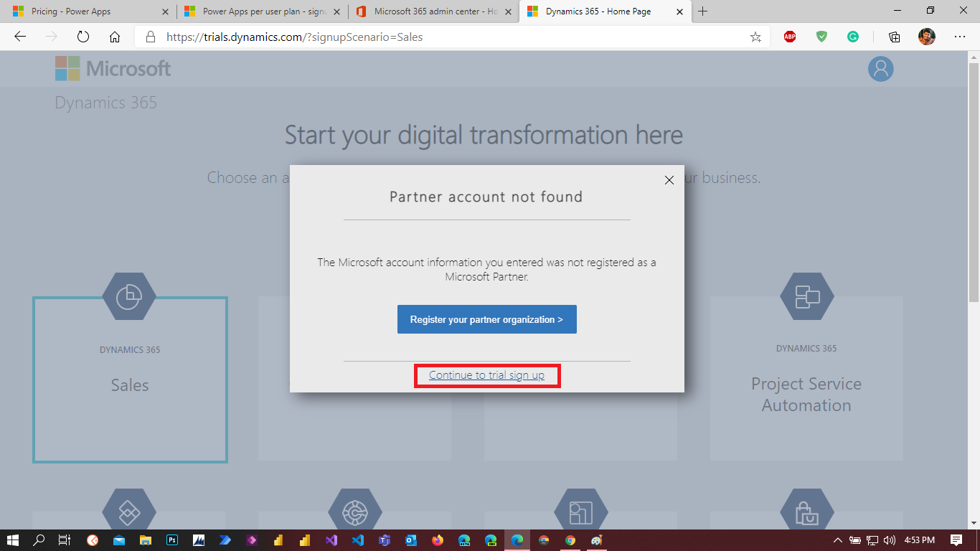The height and width of the screenshot is (551, 980).
Task: Show hidden system tray icons
Action: click(837, 540)
